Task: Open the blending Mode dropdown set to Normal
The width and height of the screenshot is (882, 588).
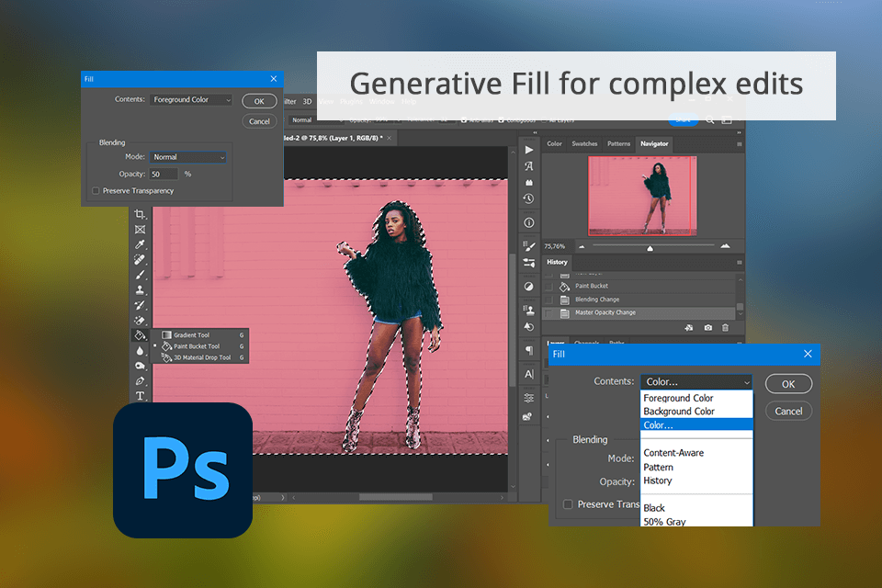Action: (x=188, y=157)
